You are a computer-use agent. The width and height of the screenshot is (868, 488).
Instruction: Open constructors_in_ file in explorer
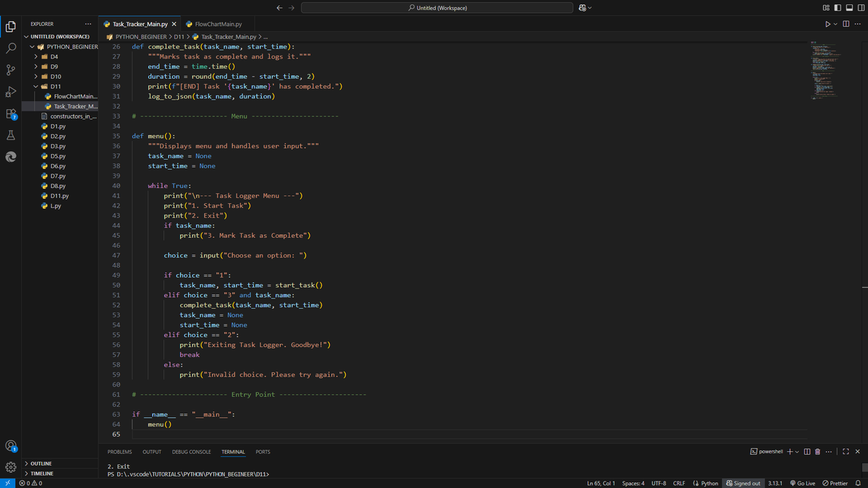[x=69, y=116]
